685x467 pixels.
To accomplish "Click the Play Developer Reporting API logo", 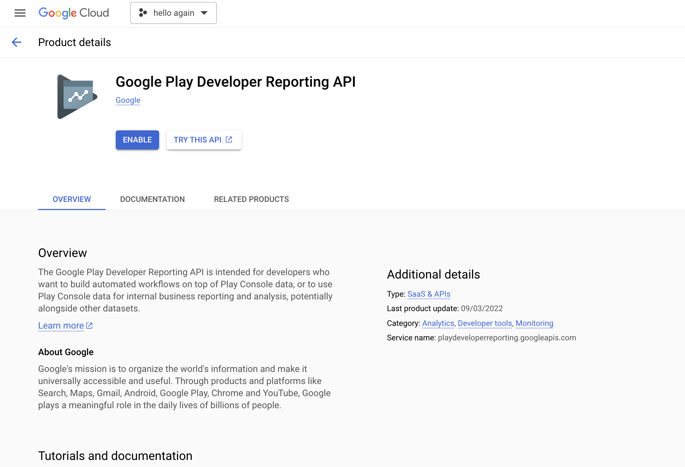I will (x=77, y=97).
